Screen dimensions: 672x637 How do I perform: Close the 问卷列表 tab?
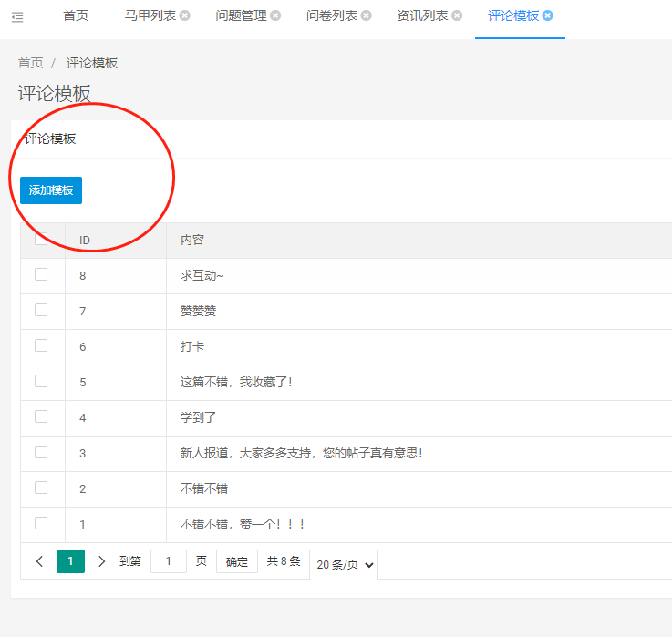click(366, 15)
